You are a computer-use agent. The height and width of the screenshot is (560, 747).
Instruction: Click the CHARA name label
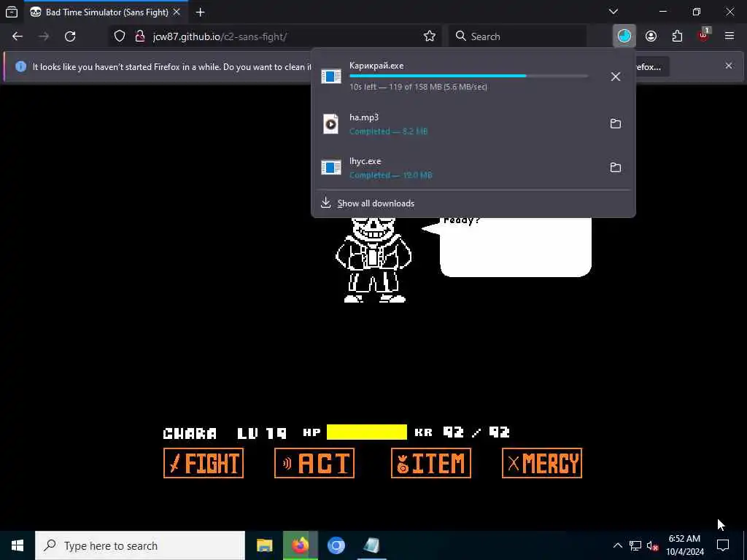pyautogui.click(x=190, y=433)
